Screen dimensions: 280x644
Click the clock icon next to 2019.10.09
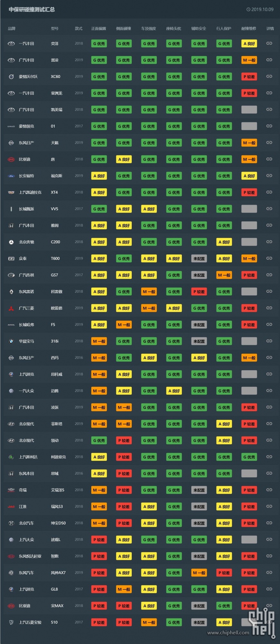248,10
